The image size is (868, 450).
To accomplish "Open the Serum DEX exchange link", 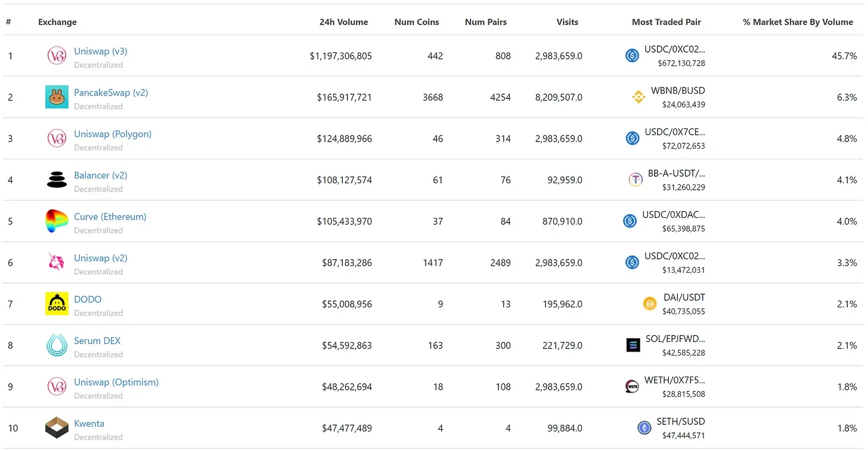I will coord(97,341).
